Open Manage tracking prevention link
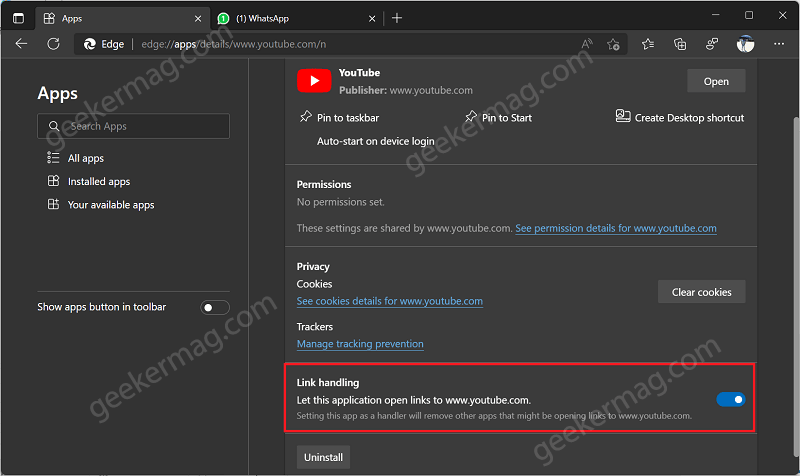 pos(360,344)
